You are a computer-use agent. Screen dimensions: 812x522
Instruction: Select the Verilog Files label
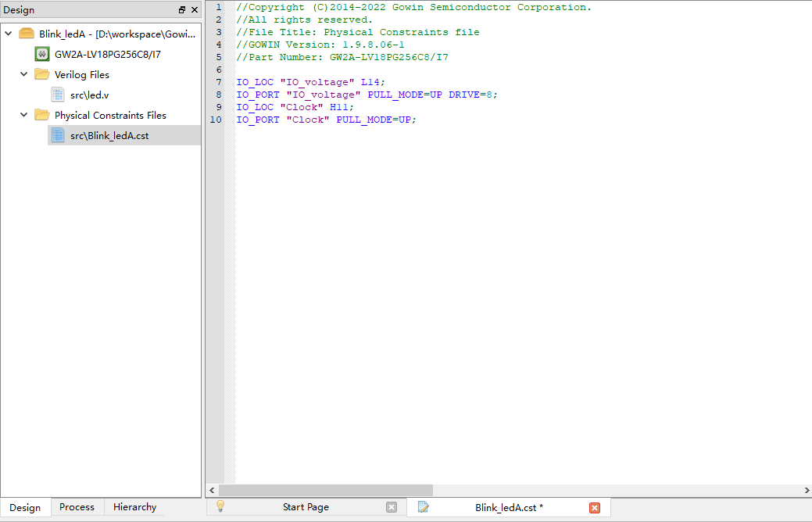(x=82, y=74)
